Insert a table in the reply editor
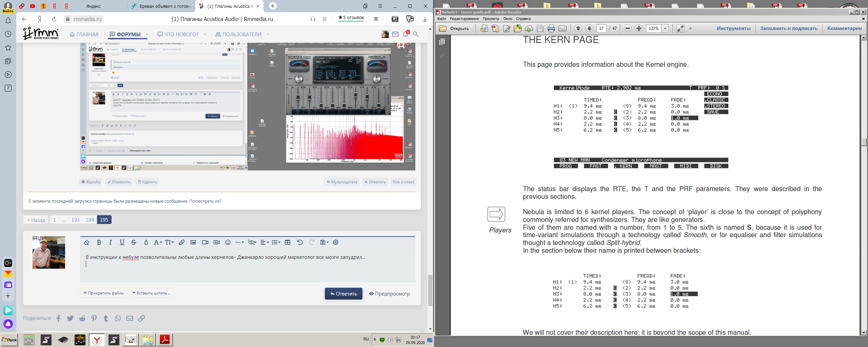The width and height of the screenshot is (868, 347). click(x=288, y=242)
